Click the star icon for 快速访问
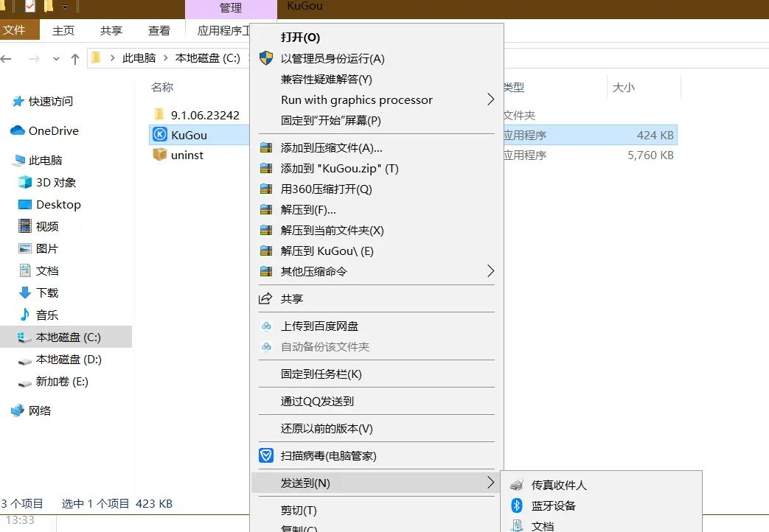This screenshot has height=532, width=769. [x=18, y=101]
